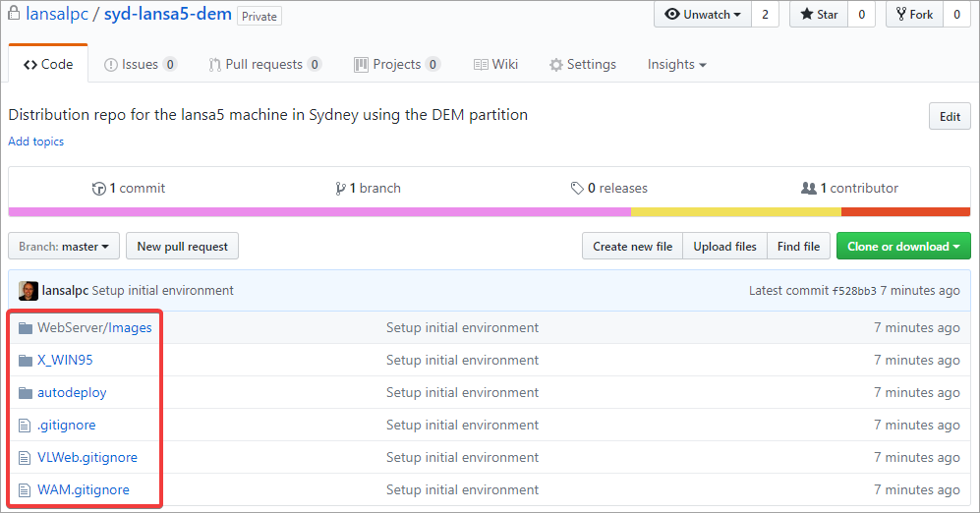The image size is (980, 513).
Task: Click the autodeploy folder icon
Action: [x=26, y=392]
